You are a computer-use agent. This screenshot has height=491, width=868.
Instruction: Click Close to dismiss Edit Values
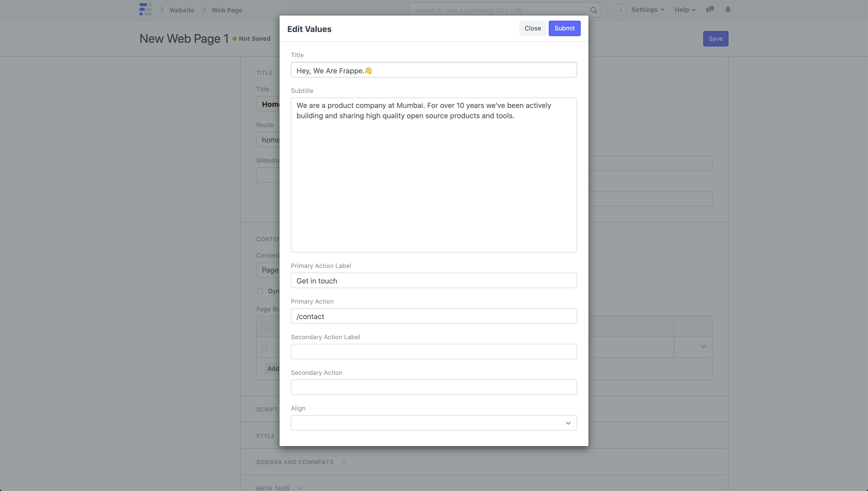(533, 28)
